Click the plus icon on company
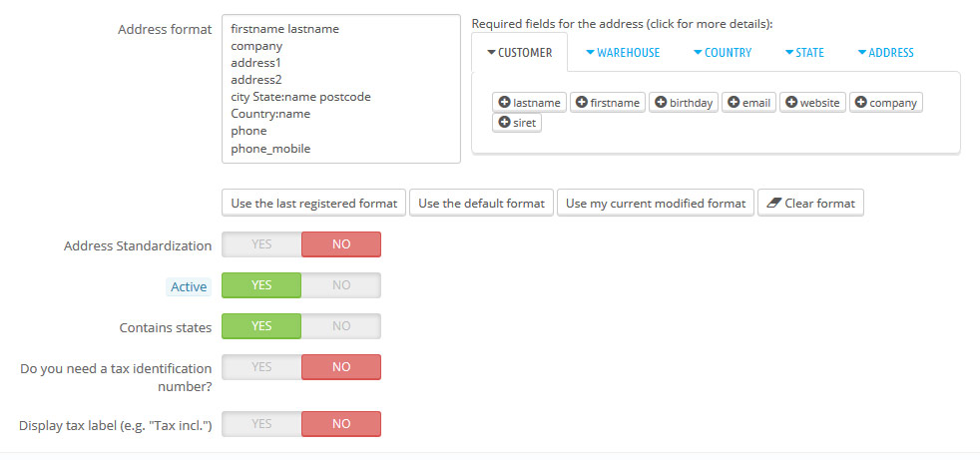Image resolution: width=980 pixels, height=460 pixels. pos(861,102)
